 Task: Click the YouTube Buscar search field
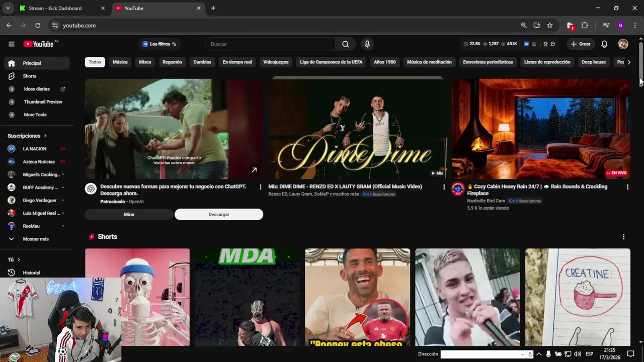[x=270, y=44]
